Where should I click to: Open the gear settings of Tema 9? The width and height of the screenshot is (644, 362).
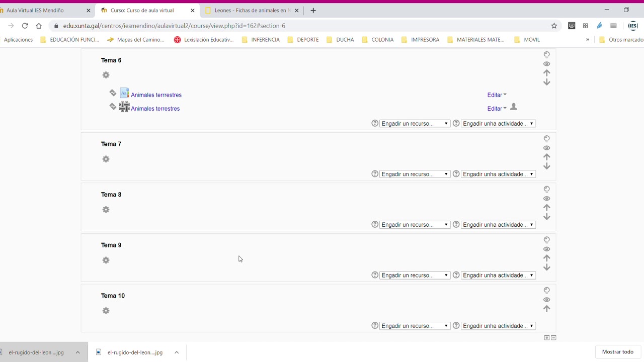(106, 260)
